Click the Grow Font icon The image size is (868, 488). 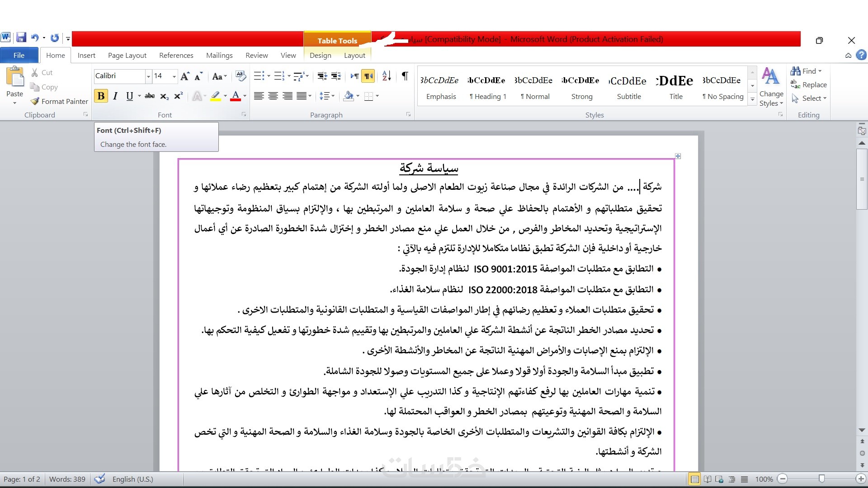(184, 76)
